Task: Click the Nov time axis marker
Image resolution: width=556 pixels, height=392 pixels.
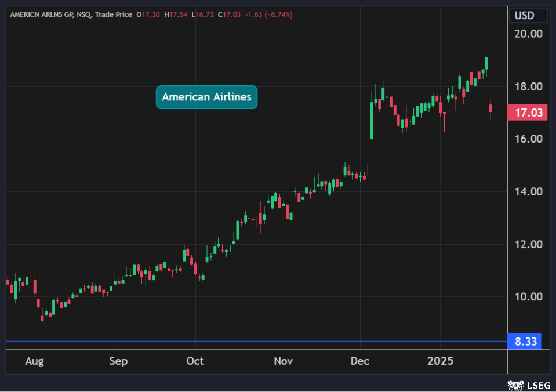Action: tap(283, 361)
